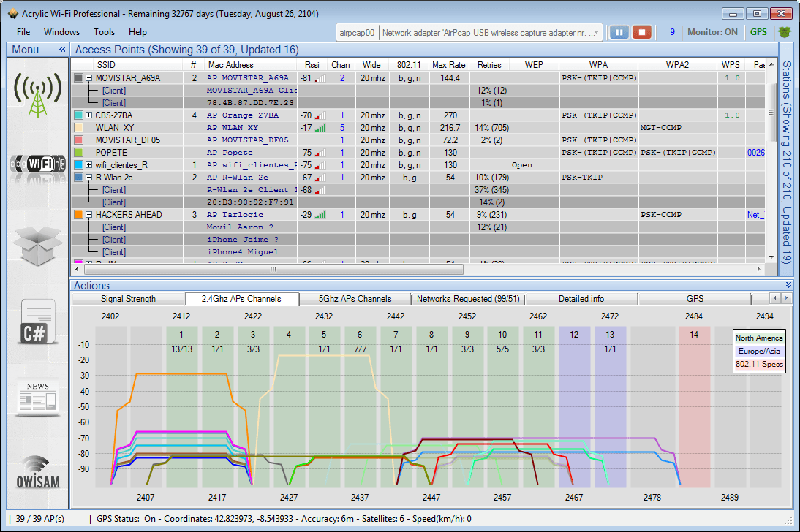Click the open box inventory icon
Screen dimensions: 800x532
[x=38, y=244]
